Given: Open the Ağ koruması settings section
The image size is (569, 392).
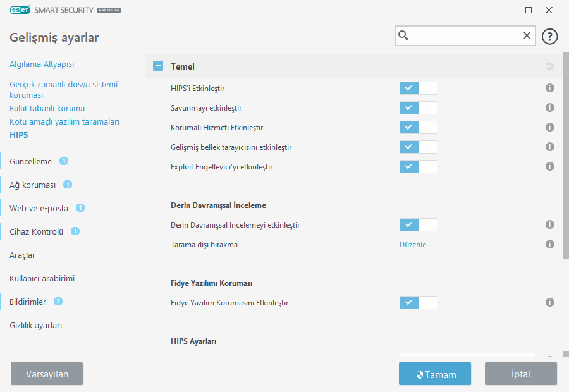Looking at the screenshot, I should 33,185.
